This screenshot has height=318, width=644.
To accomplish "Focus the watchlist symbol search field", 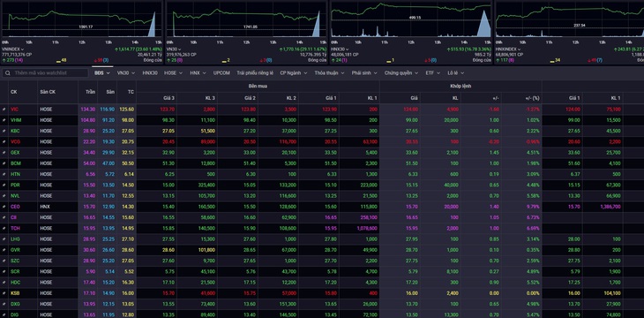I will click(x=45, y=72).
